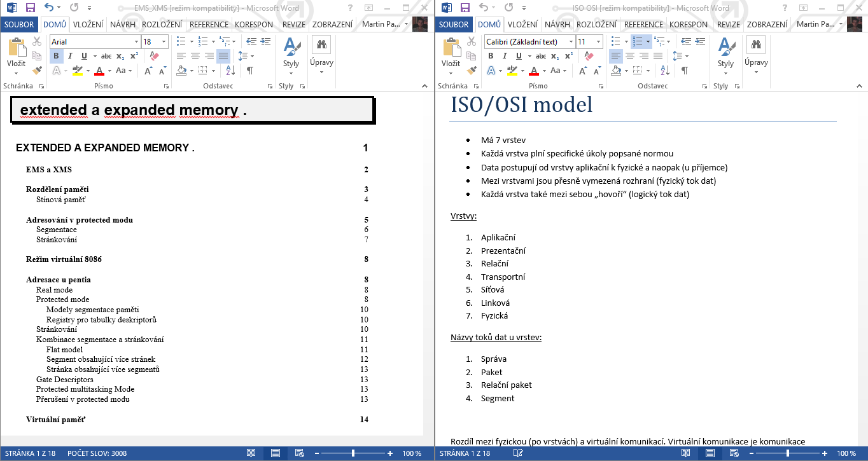The height and width of the screenshot is (461, 868).
Task: Show paragraph marks in EMS_XMS window
Action: 250,71
